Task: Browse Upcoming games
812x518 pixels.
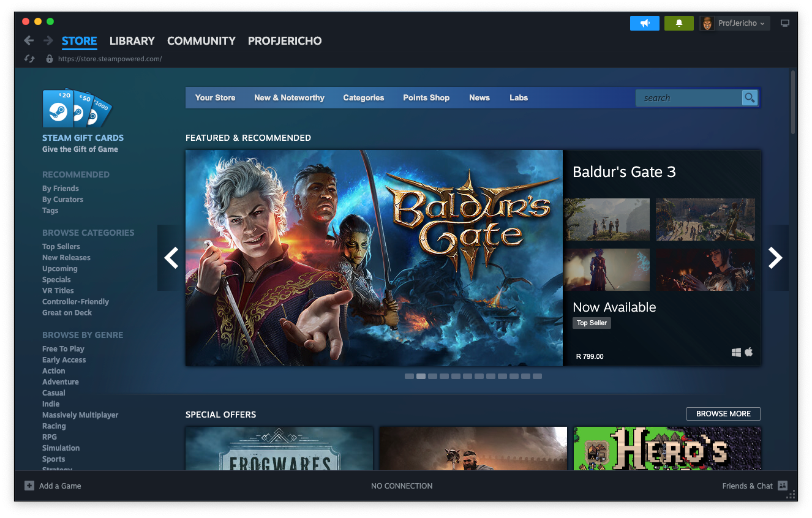Action: coord(60,269)
